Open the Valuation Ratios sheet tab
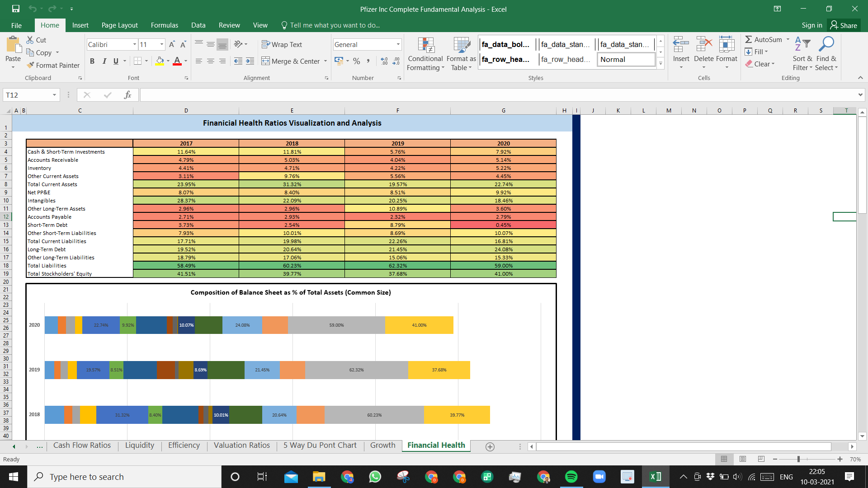The height and width of the screenshot is (488, 868). 242,446
